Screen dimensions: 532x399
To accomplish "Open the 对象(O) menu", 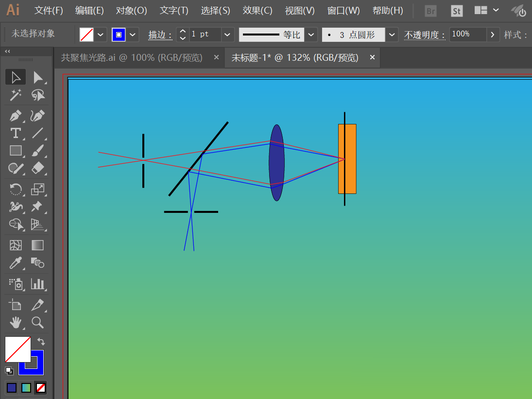I will click(x=131, y=11).
